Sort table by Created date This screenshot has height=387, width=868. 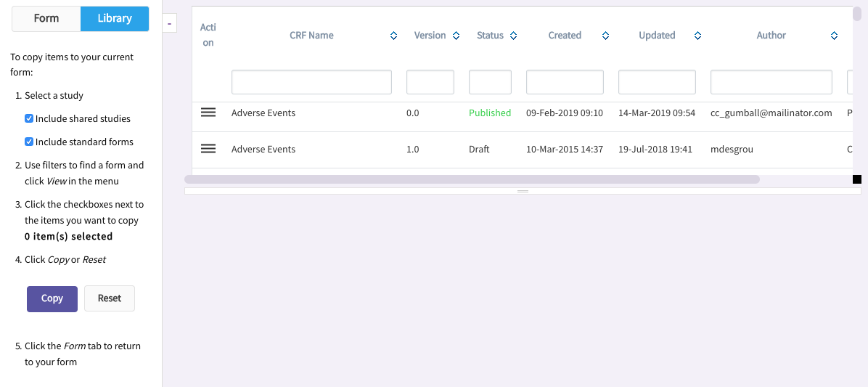(605, 36)
